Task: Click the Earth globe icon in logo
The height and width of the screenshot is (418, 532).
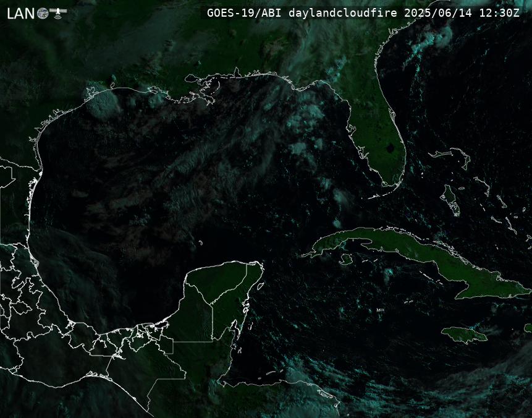Action: (x=43, y=14)
